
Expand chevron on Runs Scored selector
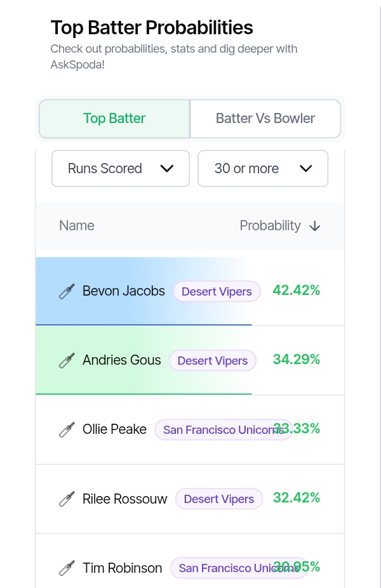(x=166, y=169)
